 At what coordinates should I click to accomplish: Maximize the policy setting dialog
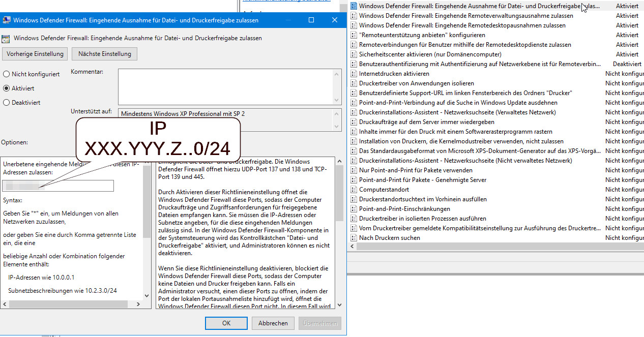click(x=311, y=20)
